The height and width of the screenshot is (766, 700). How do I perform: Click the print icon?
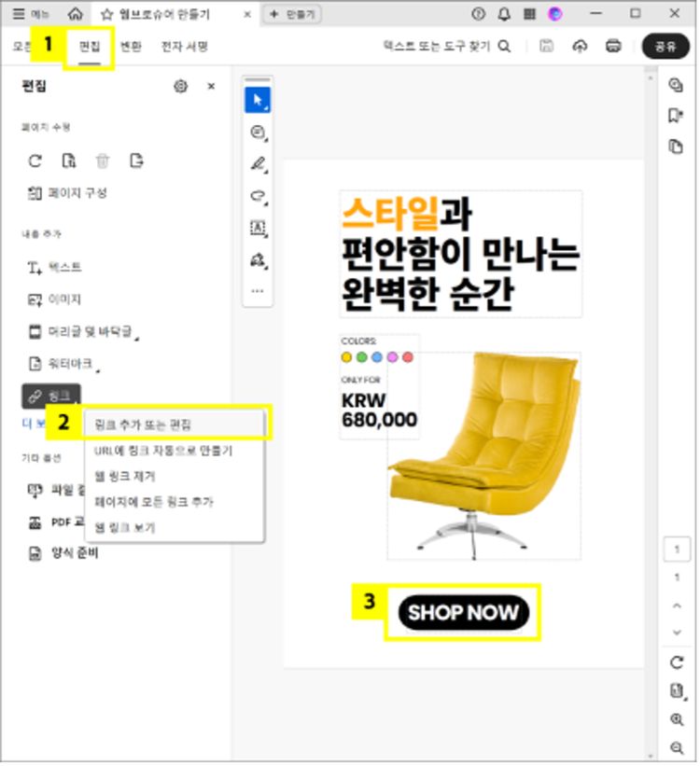point(613,46)
